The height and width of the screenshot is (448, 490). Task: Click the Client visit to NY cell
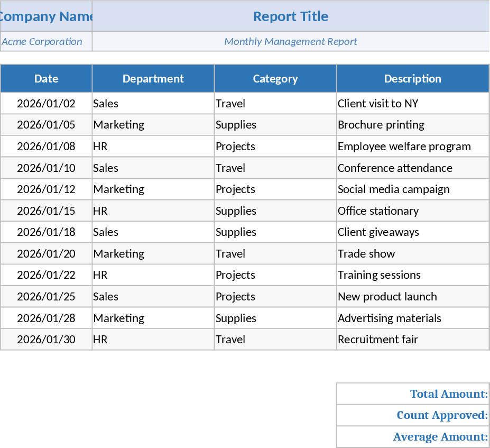tap(412, 104)
